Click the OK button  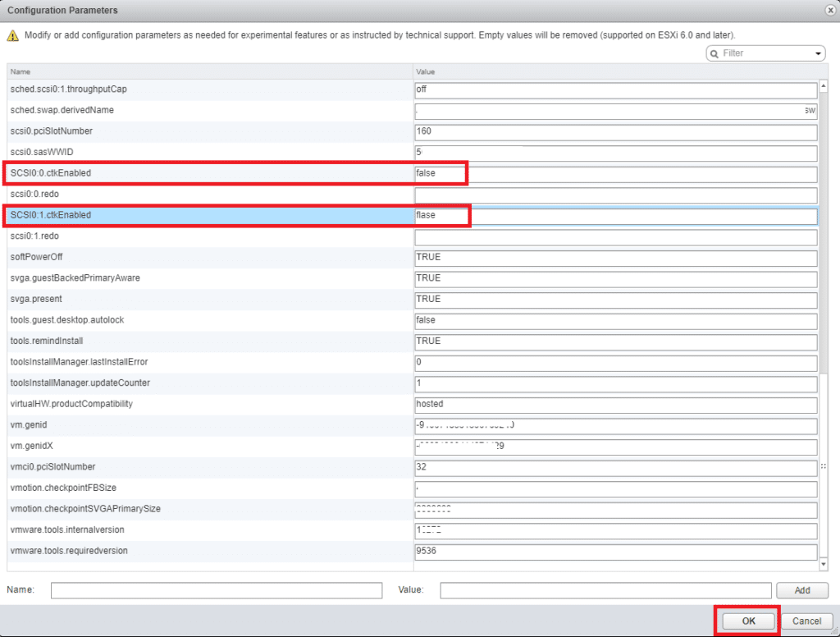(748, 621)
